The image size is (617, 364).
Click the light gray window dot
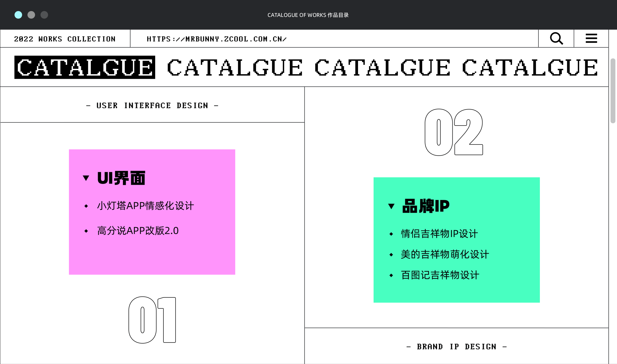tap(31, 15)
